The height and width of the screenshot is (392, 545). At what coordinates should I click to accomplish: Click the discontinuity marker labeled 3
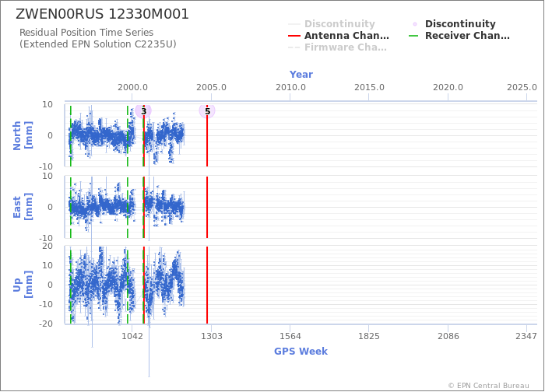[x=143, y=111]
